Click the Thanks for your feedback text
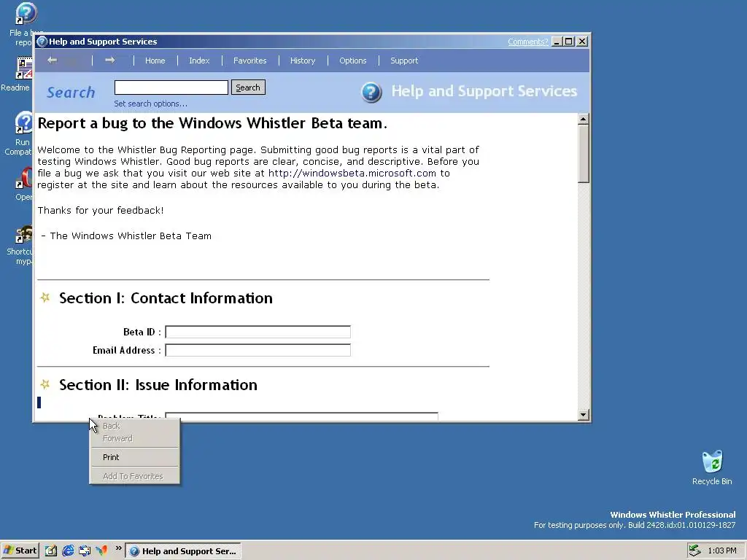This screenshot has height=560, width=747. click(101, 210)
